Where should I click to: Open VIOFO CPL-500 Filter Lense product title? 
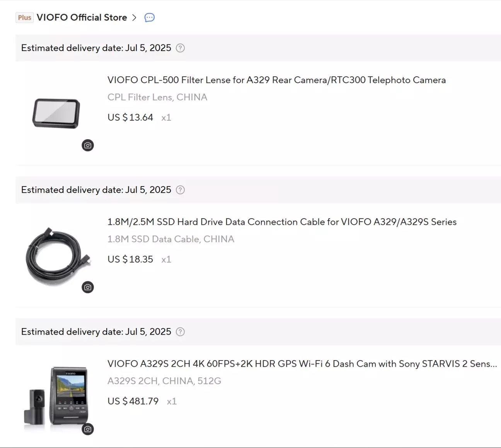(276, 80)
